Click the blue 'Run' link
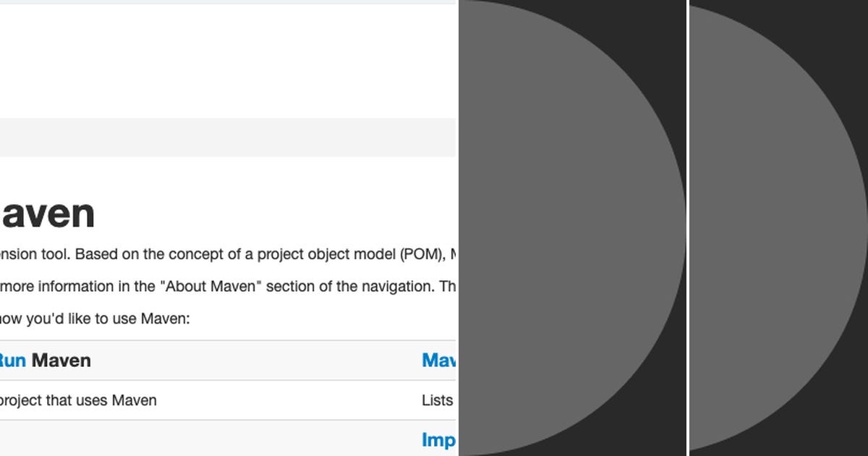This screenshot has height=456, width=868. click(12, 360)
